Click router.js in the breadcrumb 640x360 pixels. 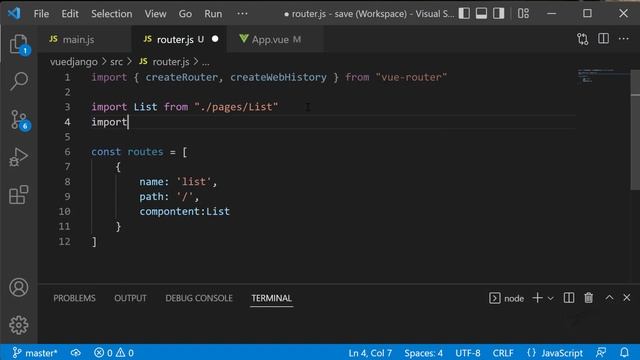pyautogui.click(x=171, y=62)
